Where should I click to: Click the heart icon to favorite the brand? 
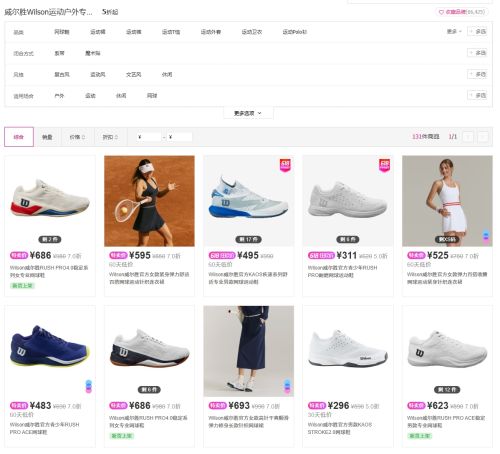tap(441, 12)
